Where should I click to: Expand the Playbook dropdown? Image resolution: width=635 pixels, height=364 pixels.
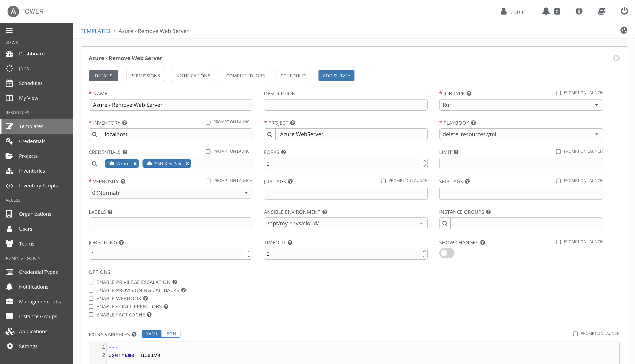(521, 134)
